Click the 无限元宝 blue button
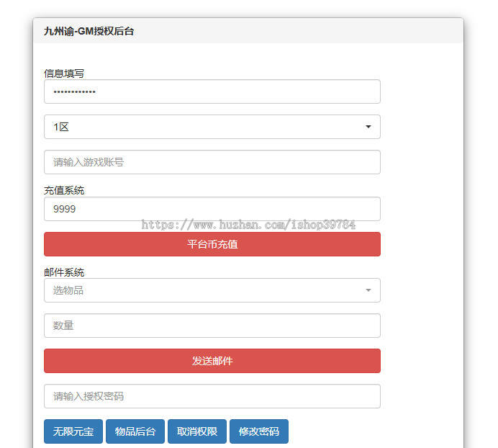This screenshot has height=448, width=498. point(73,431)
